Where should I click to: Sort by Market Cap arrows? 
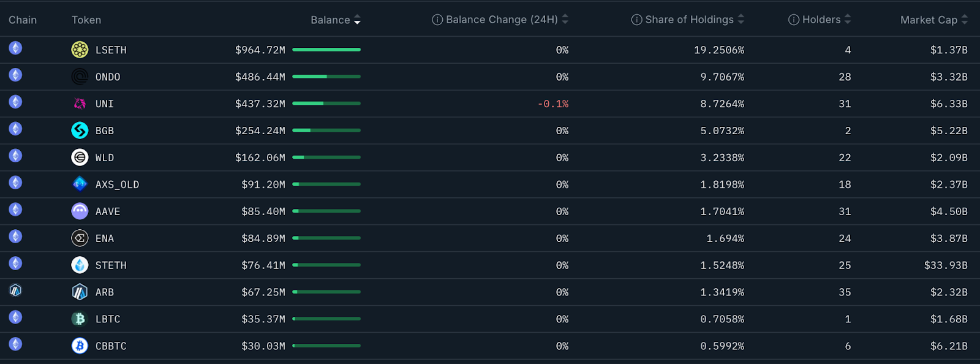coord(964,20)
